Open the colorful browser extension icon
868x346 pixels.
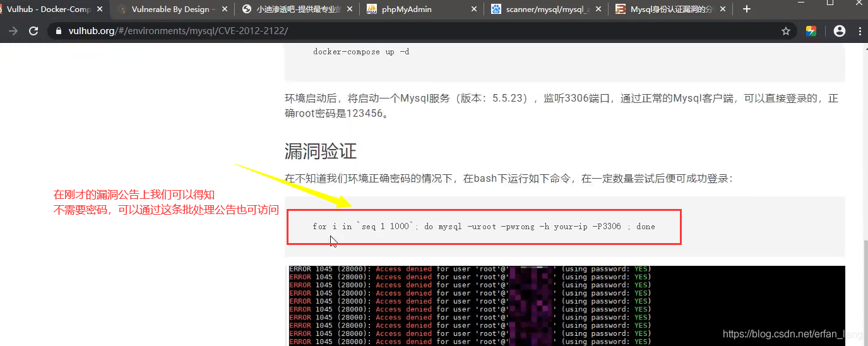point(811,31)
